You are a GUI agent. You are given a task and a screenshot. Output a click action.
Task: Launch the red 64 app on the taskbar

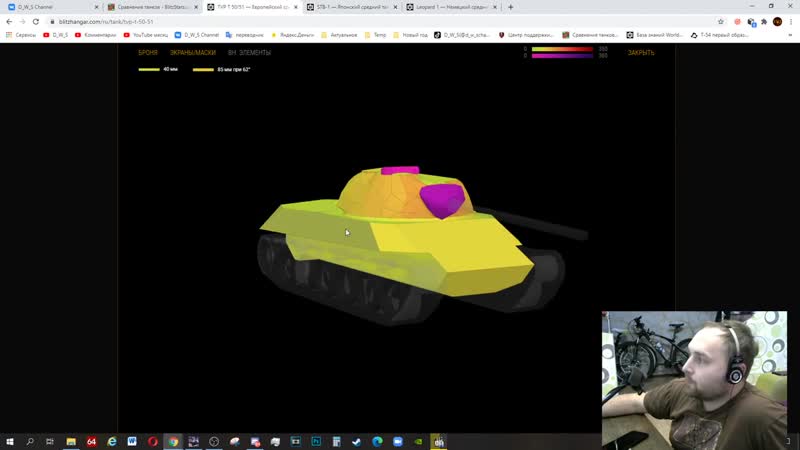91,441
